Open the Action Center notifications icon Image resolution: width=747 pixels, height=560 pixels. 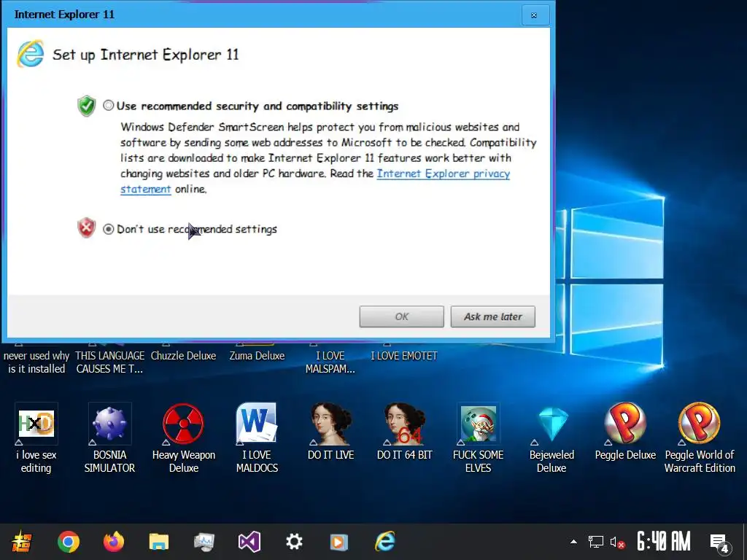(x=720, y=542)
